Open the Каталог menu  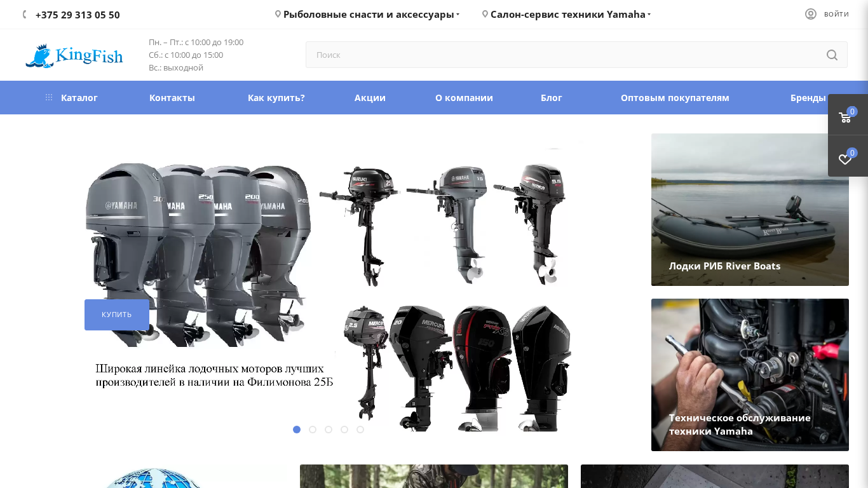point(79,98)
